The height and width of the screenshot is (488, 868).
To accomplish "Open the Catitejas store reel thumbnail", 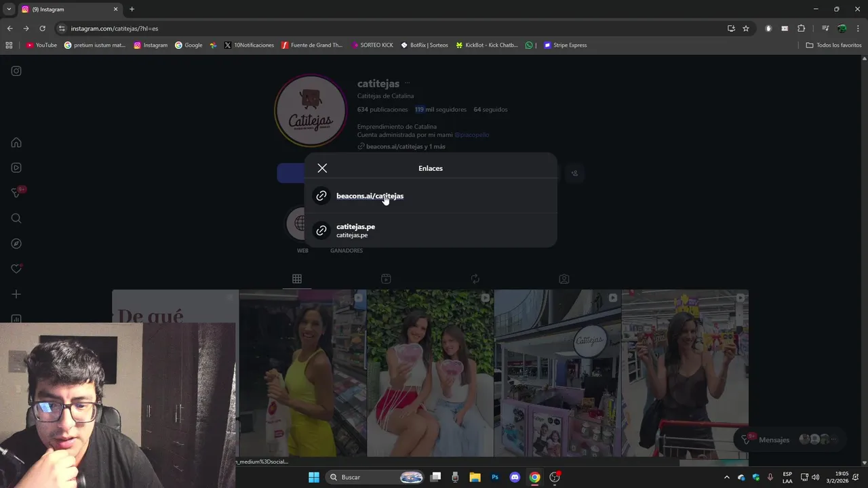I will [557, 373].
